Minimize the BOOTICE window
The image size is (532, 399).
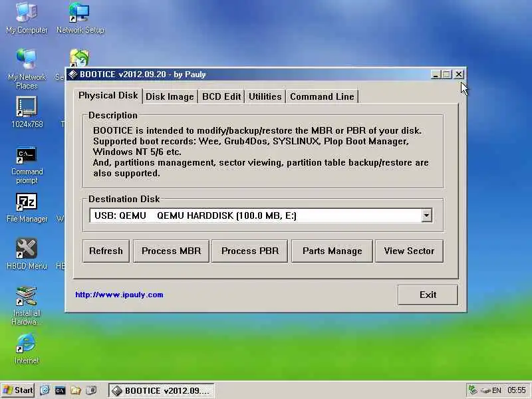click(x=436, y=74)
